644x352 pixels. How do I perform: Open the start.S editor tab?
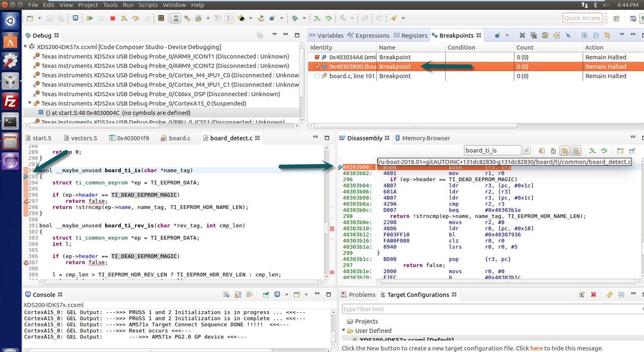(x=38, y=138)
